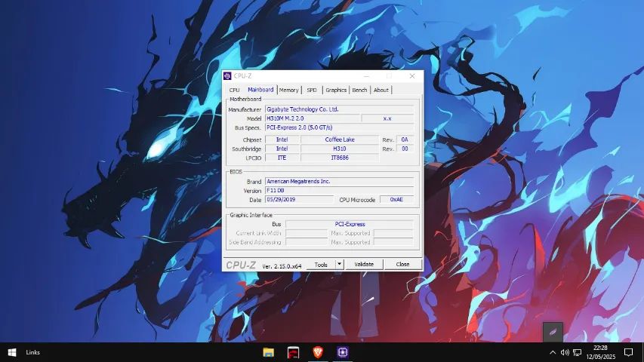The height and width of the screenshot is (362, 644).
Task: Click model value H310M M.2 2.0
Action: [x=313, y=118]
